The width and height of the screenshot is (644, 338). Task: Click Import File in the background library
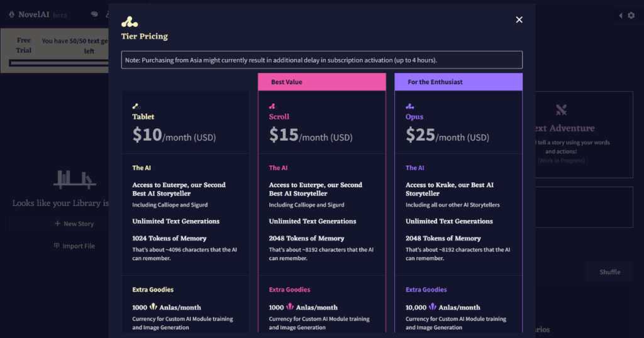tap(74, 246)
